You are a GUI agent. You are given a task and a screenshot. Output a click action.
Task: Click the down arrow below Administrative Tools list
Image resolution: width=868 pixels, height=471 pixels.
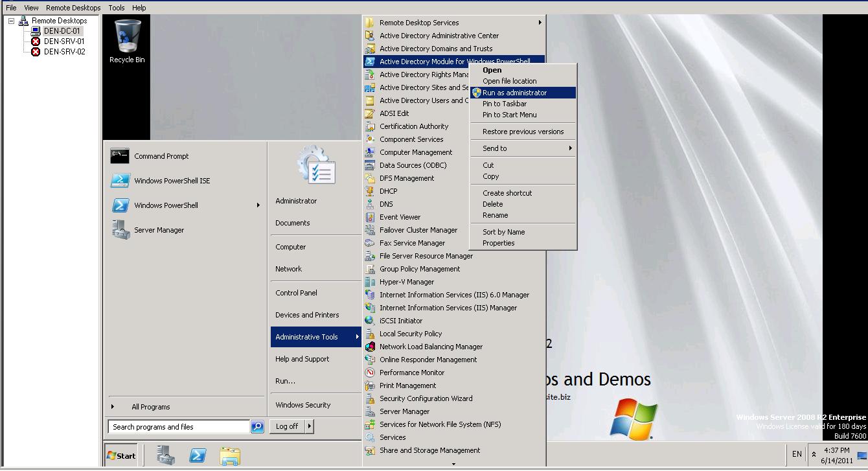pos(453,464)
